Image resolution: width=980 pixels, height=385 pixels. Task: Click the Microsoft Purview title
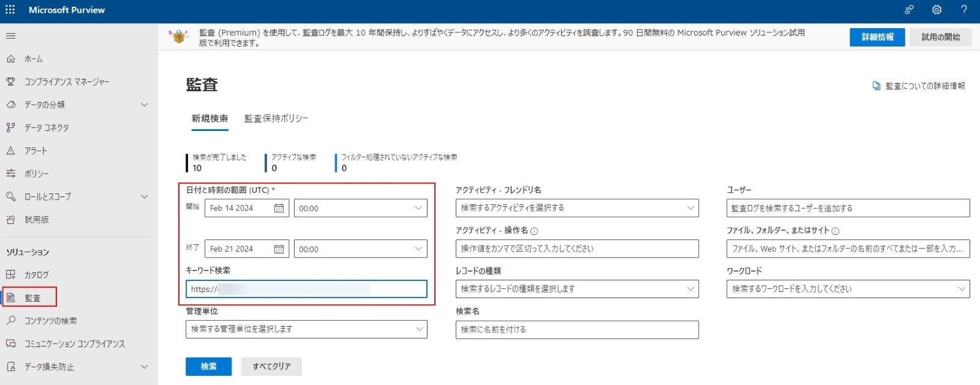pos(67,10)
